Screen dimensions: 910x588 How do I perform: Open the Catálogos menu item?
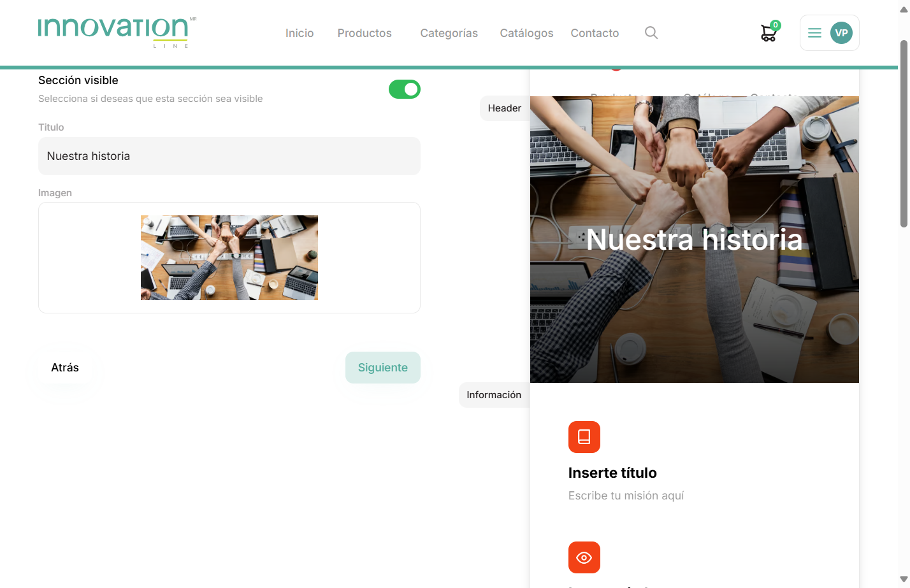pyautogui.click(x=526, y=33)
